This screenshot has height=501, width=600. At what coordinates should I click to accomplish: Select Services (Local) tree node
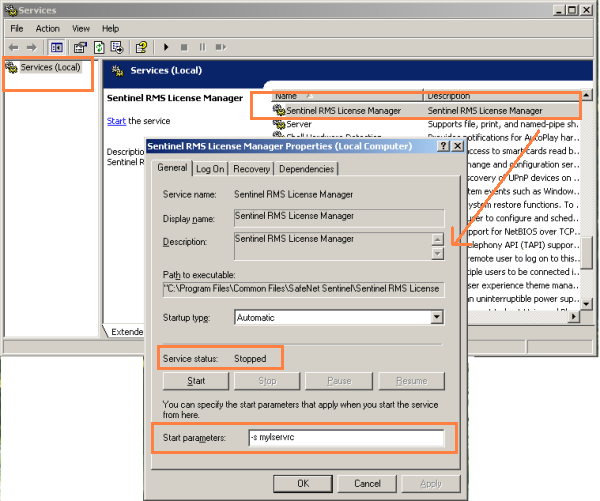(x=50, y=67)
